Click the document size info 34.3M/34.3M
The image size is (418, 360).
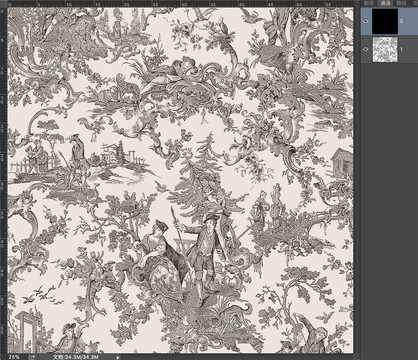coord(75,357)
